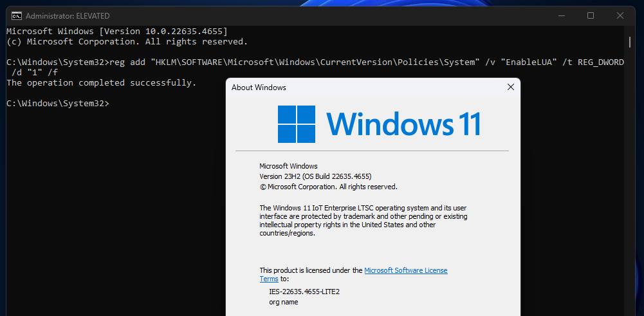The width and height of the screenshot is (644, 316).
Task: Click the "(c) Microsoft Corporation" line in console
Action: (x=127, y=41)
